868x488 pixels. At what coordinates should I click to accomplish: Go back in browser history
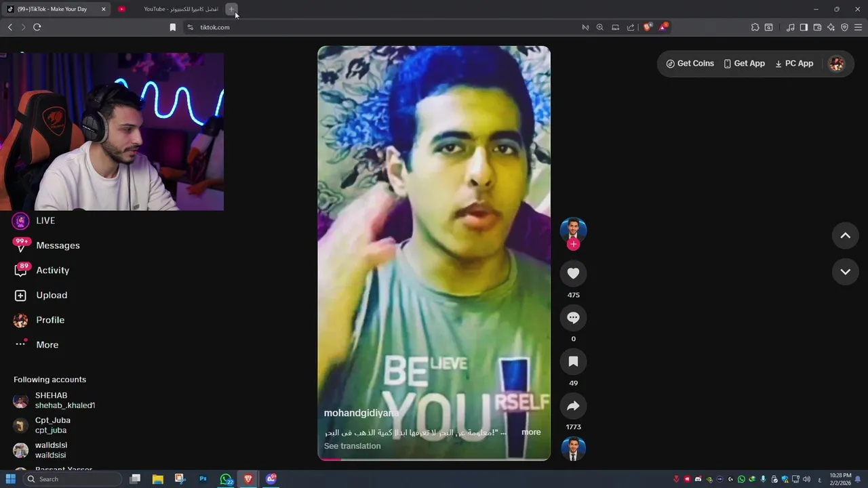tap(9, 27)
